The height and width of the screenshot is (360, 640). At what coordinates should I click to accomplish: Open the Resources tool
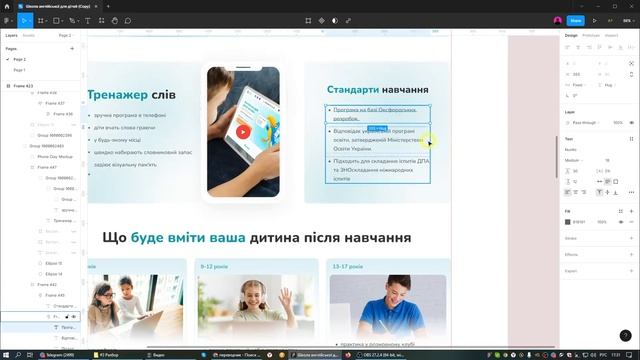coord(101,21)
